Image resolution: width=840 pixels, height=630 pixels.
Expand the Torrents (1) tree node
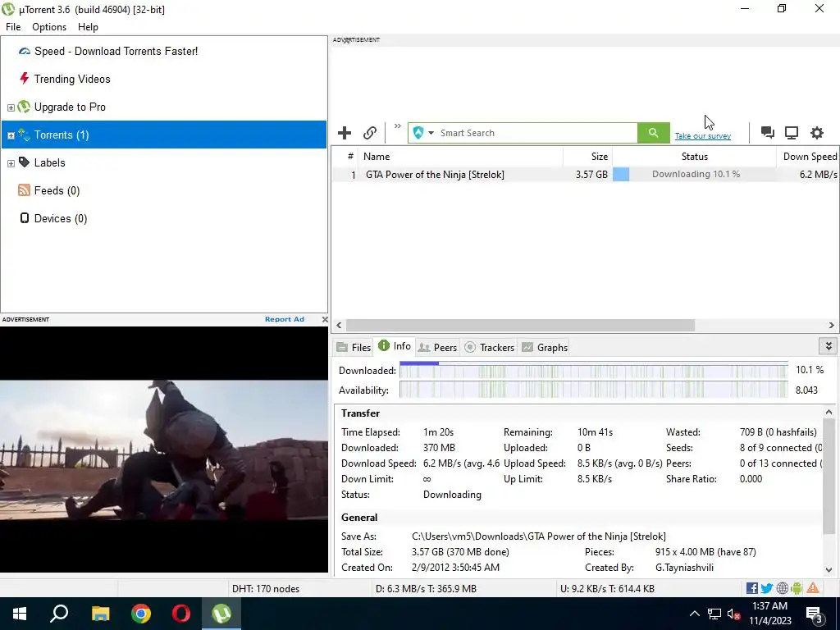[11, 135]
